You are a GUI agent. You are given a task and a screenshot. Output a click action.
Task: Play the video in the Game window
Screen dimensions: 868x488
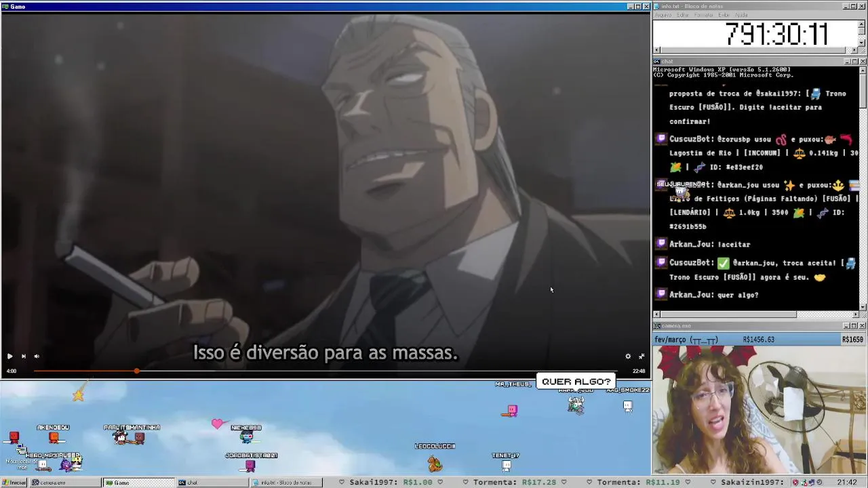(10, 356)
